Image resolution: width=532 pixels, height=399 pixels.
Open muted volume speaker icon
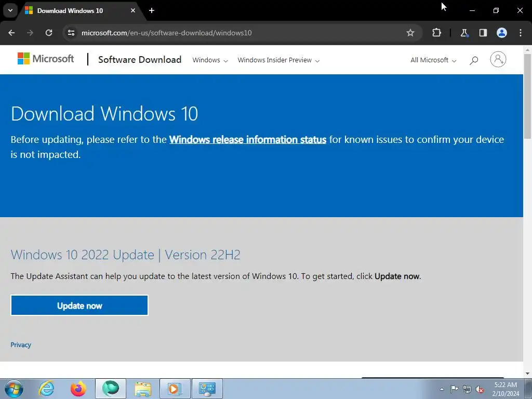click(480, 389)
